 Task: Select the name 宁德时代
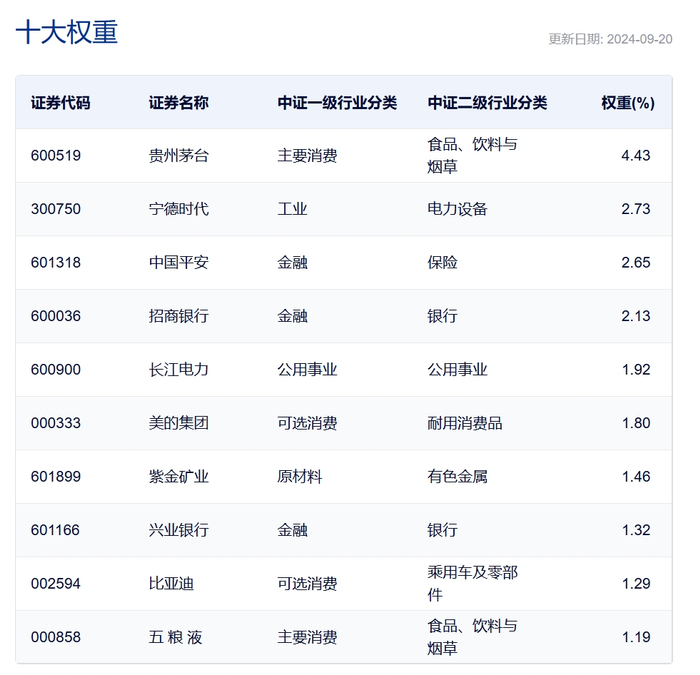(x=179, y=209)
